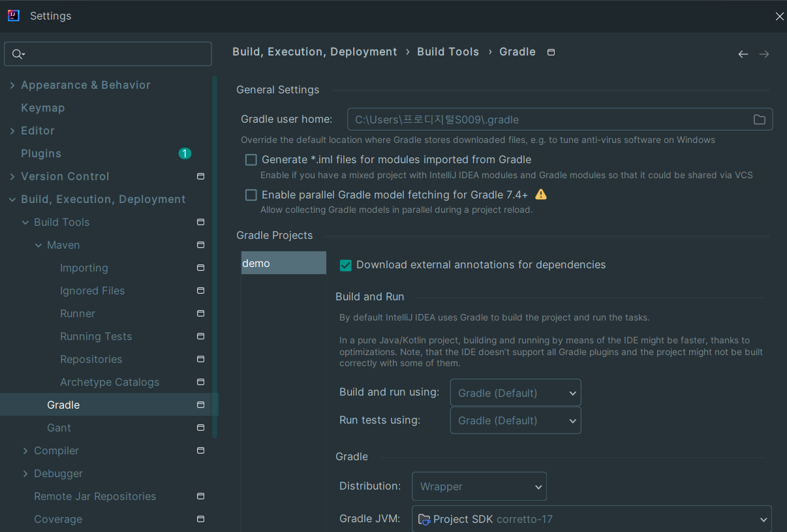Open the Build and run using dropdown
787x532 pixels.
[x=516, y=393]
